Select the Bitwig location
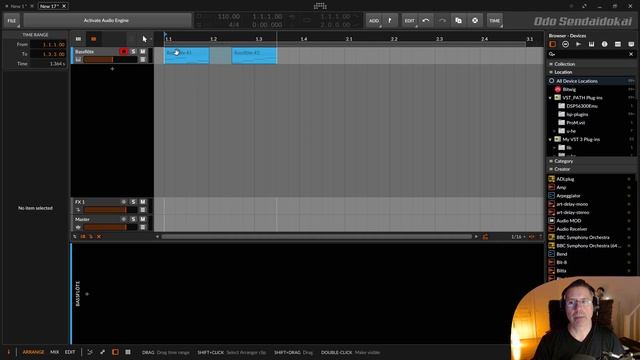This screenshot has width=640, height=360. click(591, 89)
